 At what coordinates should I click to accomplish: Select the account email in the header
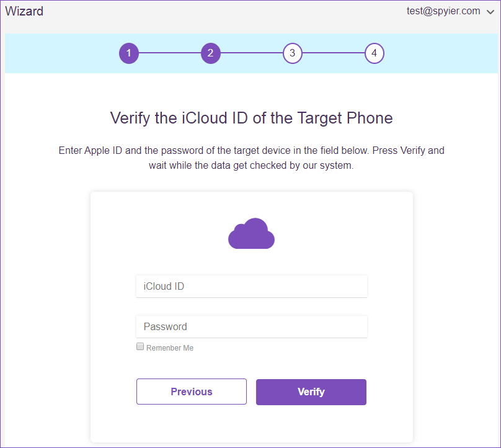[444, 11]
